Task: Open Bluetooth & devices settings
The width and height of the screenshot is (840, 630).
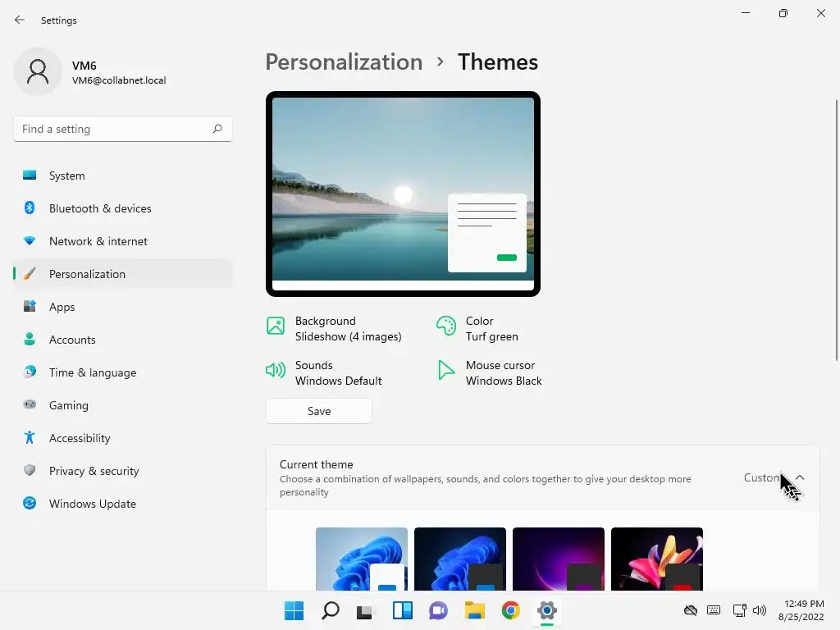Action: tap(123, 208)
